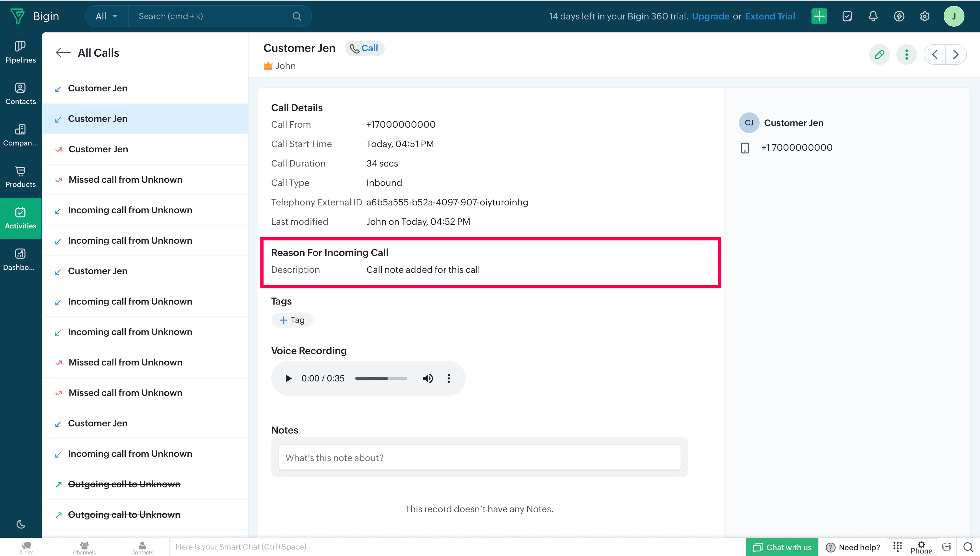
Task: Open the settings gear icon
Action: [x=924, y=16]
